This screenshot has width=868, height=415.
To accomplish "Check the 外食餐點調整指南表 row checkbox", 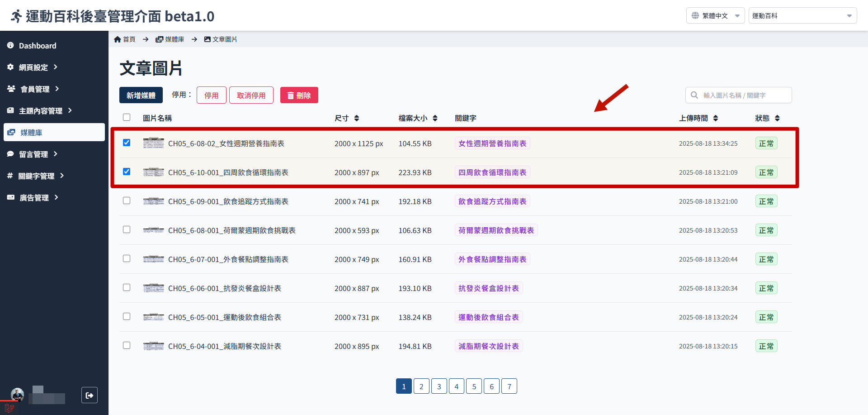I will (127, 258).
